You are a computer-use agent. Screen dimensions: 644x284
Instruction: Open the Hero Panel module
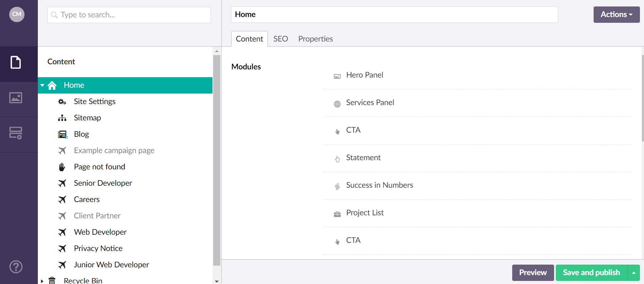point(364,75)
